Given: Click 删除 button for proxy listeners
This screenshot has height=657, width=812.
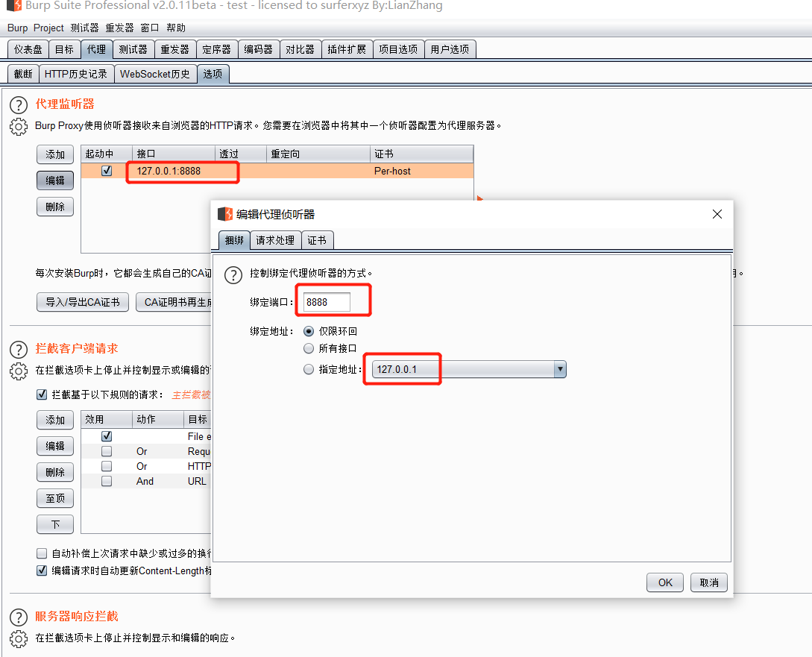Looking at the screenshot, I should 55,207.
